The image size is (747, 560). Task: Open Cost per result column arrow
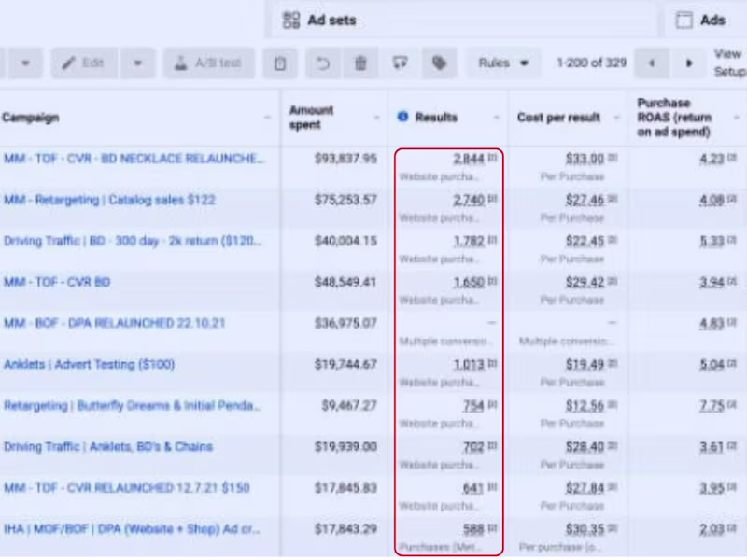tap(616, 118)
